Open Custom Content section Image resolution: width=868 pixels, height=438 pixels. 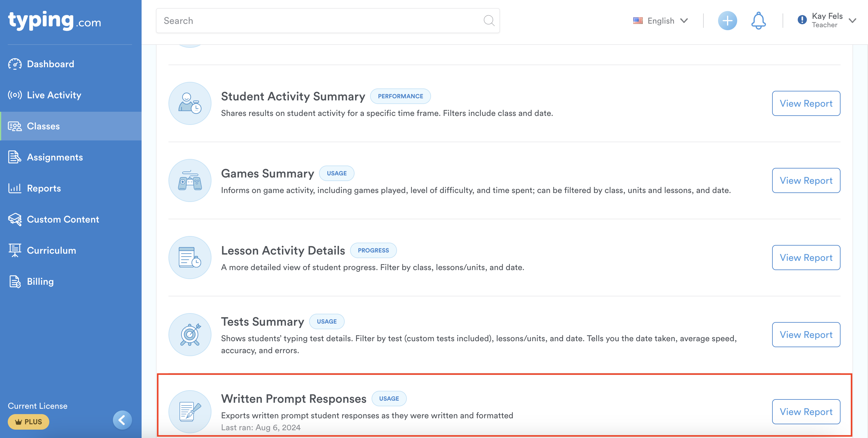(x=63, y=219)
